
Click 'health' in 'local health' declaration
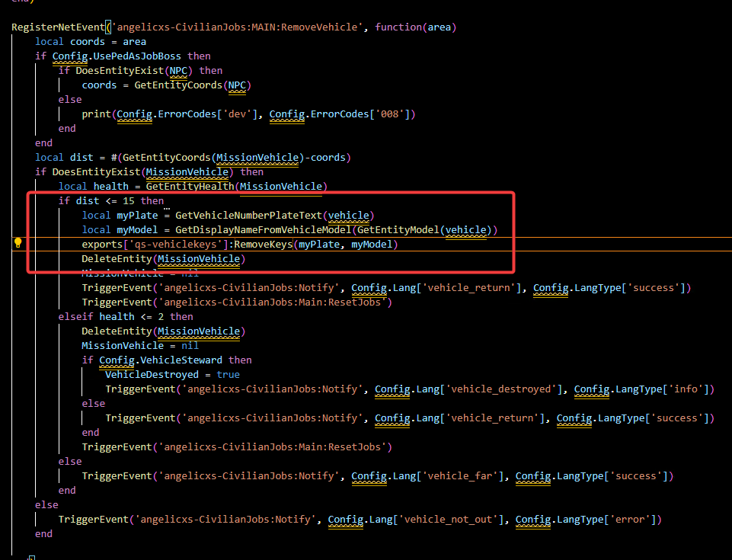click(x=111, y=187)
